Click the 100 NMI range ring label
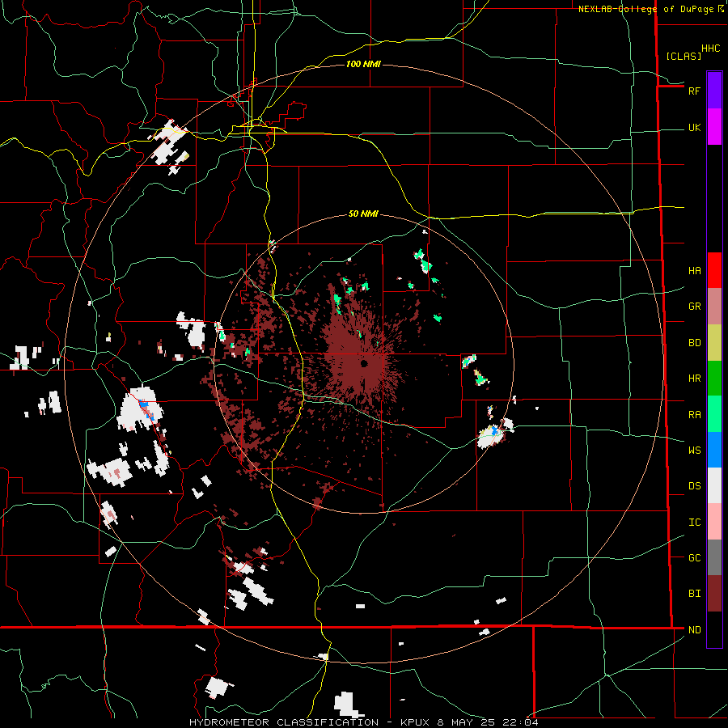Viewport: 728px width, 728px height. tap(363, 64)
